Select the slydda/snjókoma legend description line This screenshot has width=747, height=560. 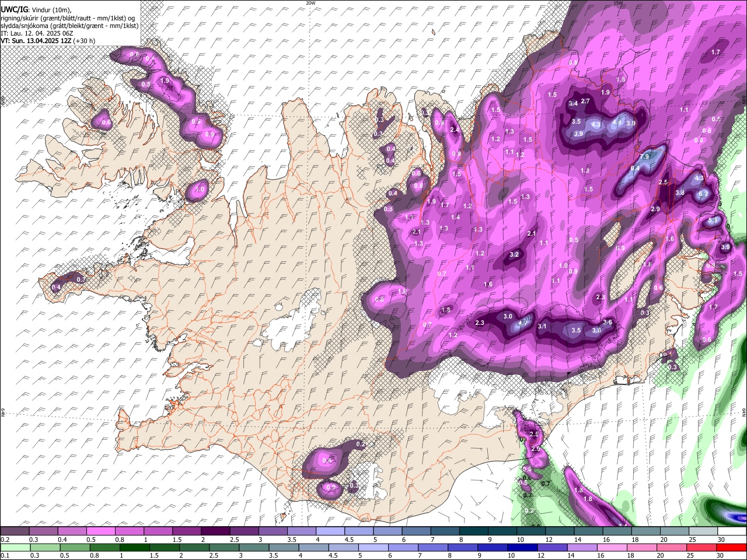69,26
